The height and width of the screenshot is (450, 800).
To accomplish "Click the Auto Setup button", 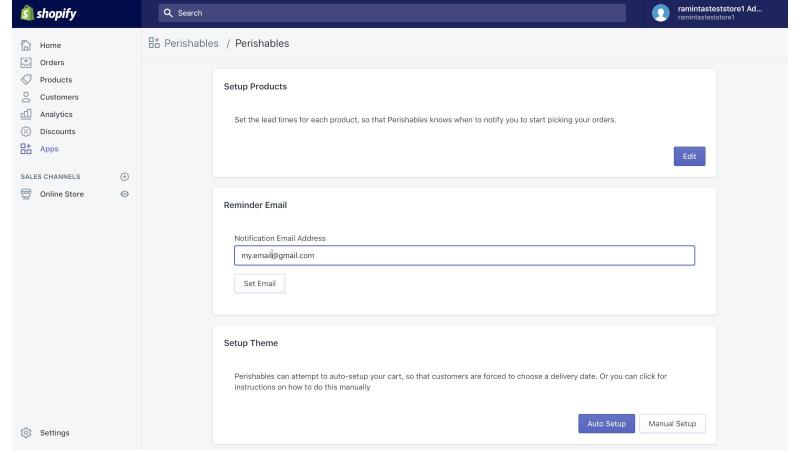I will 606,423.
